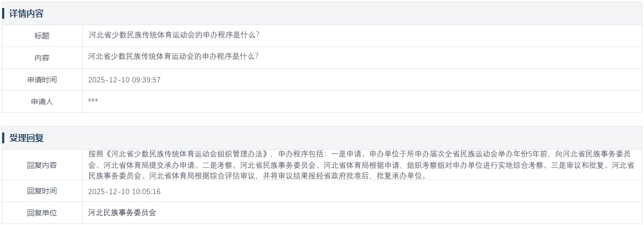Click the application time 2025-12-10 09:39:57
This screenshot has width=644, height=225.
[x=124, y=80]
